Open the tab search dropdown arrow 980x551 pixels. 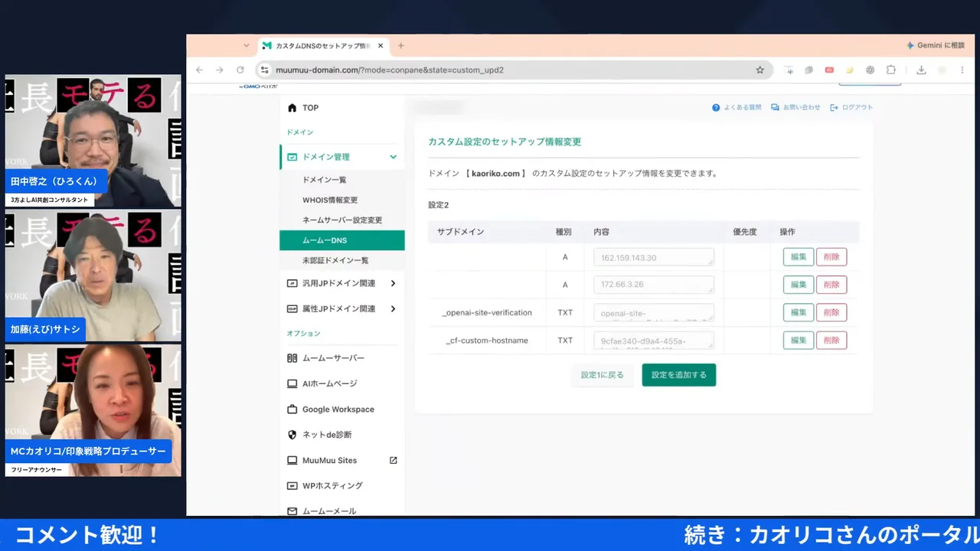pyautogui.click(x=247, y=46)
